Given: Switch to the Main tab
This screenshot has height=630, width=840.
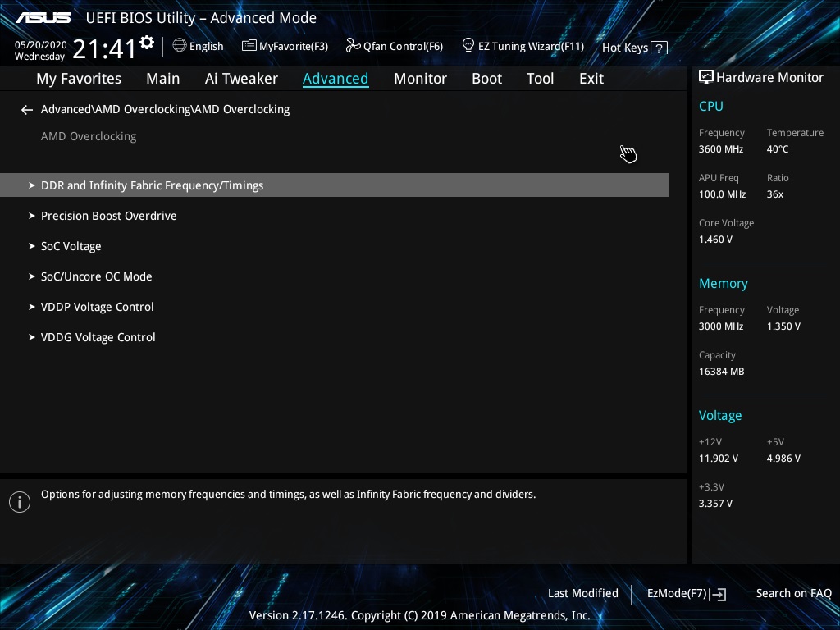Looking at the screenshot, I should pos(163,79).
